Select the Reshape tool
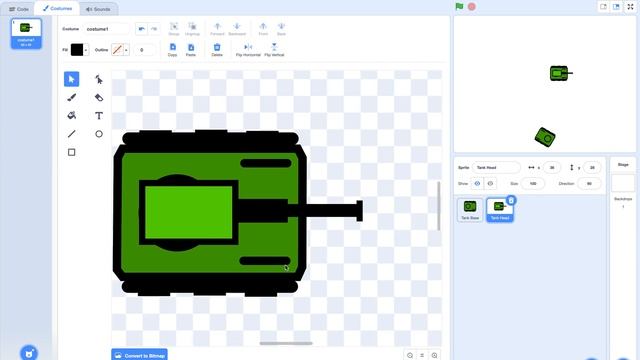The height and width of the screenshot is (360, 640). coord(99,79)
